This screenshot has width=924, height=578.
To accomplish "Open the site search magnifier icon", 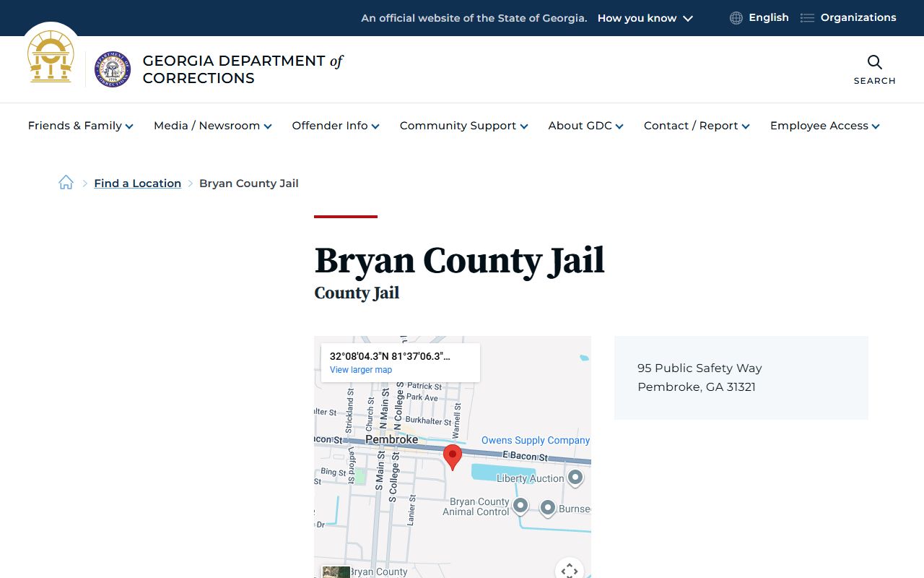I will point(874,62).
